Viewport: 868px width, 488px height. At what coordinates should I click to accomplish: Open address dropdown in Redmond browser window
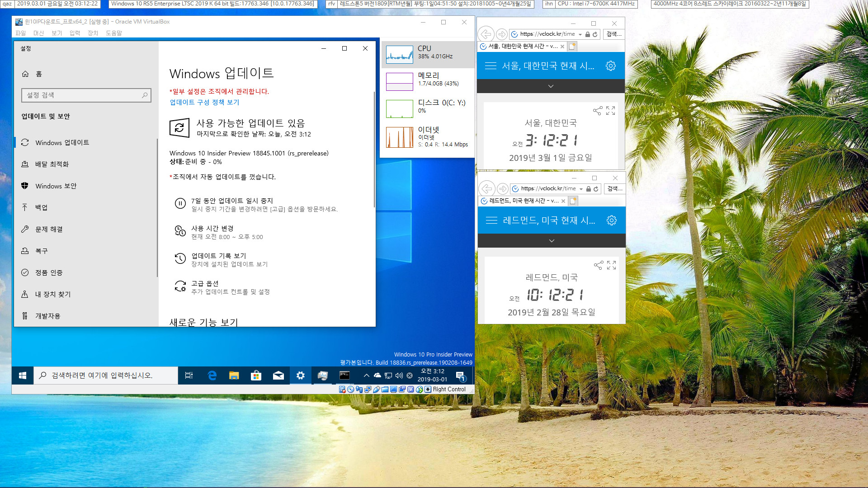tap(581, 189)
